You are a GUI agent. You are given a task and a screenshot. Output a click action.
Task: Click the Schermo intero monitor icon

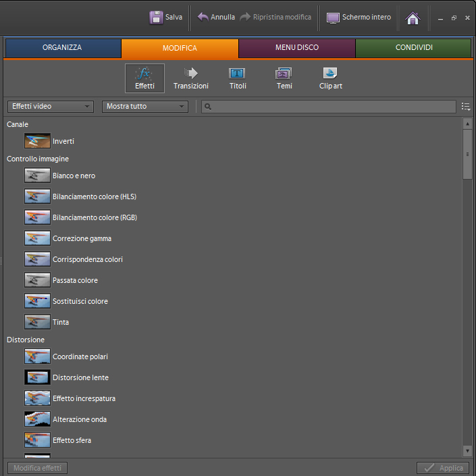(x=334, y=18)
